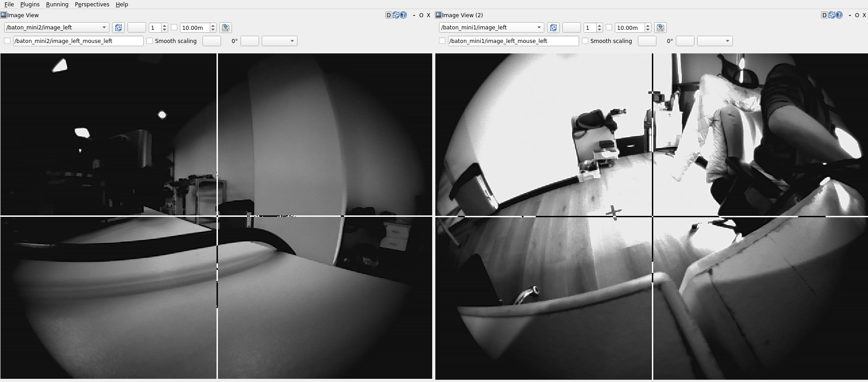
Task: Open the Plugins menu
Action: tap(30, 4)
